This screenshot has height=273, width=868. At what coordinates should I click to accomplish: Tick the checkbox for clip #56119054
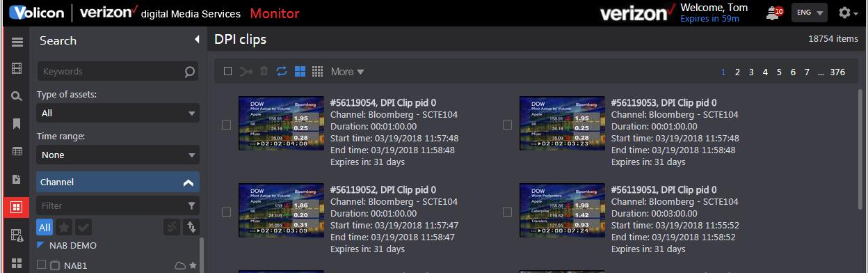226,125
